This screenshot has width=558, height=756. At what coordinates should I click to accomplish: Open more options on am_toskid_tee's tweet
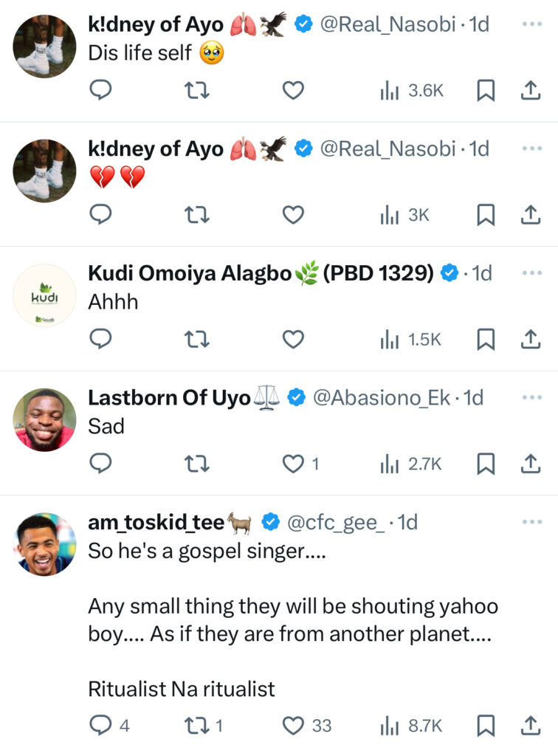(x=531, y=522)
